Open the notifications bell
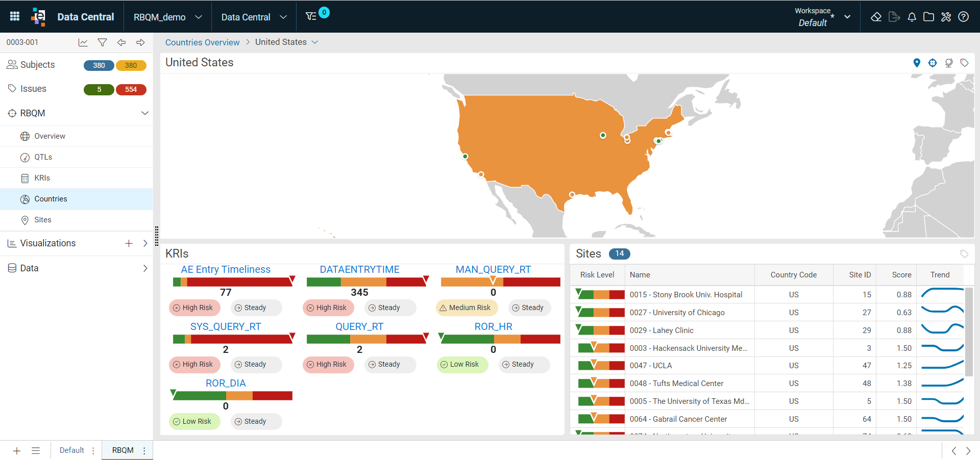The height and width of the screenshot is (460, 980). [912, 17]
